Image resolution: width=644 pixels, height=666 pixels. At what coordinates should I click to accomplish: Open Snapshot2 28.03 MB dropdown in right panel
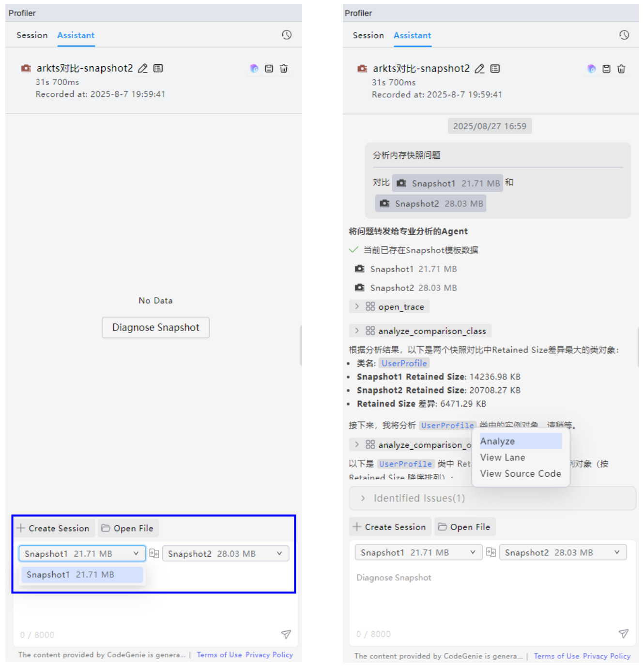[x=563, y=552]
